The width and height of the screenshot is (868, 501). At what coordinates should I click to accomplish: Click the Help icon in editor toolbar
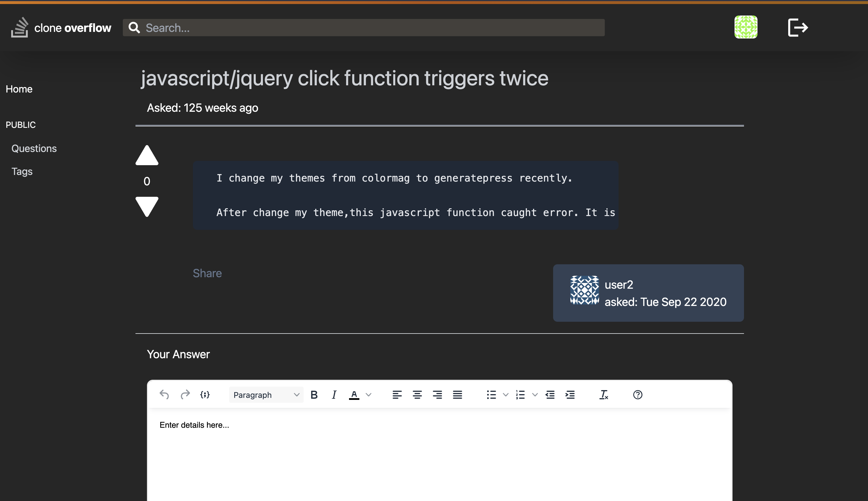point(637,395)
